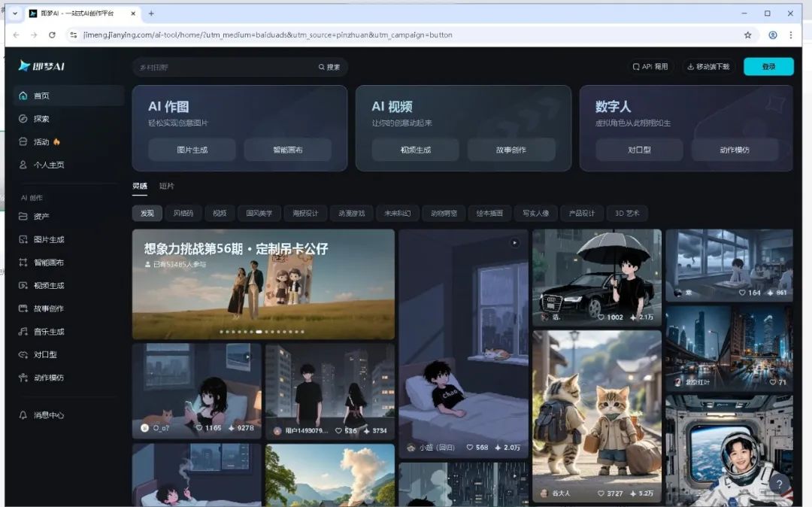Screen dimensions: 812x507
Task: Switch to the 短片 tab
Action: click(167, 184)
